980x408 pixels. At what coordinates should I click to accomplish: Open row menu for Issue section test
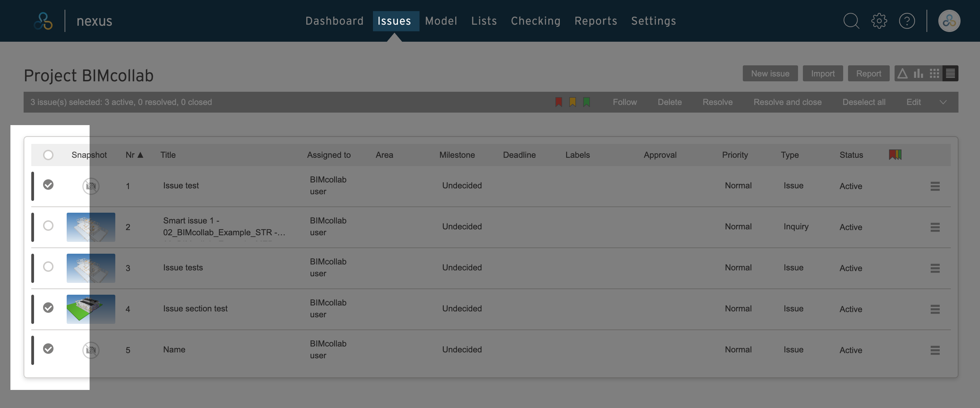point(935,309)
